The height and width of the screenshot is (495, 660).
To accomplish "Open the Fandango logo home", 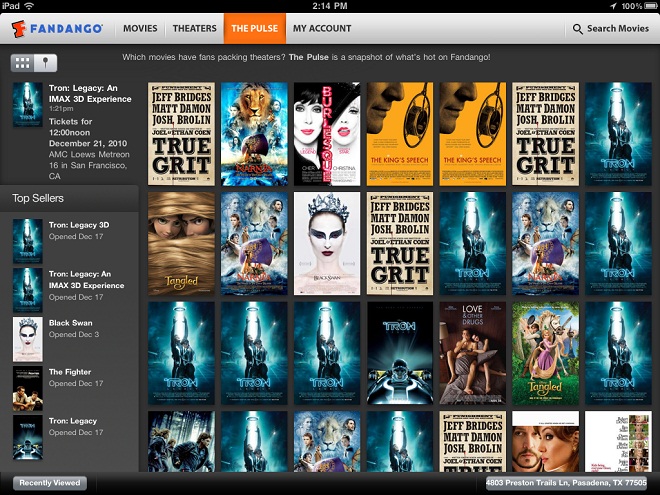I will coord(57,29).
